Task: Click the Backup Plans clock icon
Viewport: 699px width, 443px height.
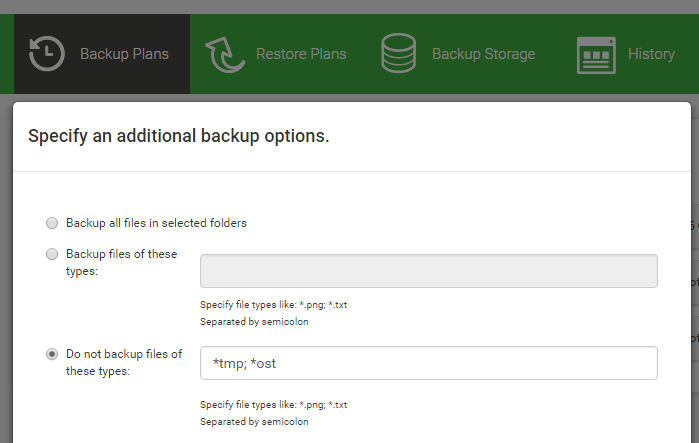Action: 46,54
